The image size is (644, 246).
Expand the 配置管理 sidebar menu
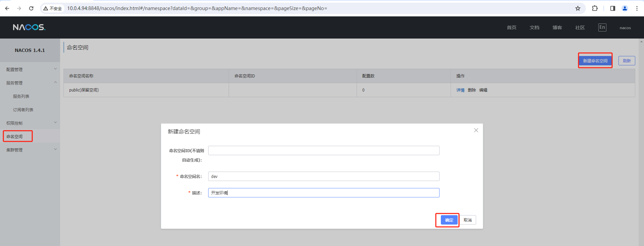pos(30,69)
